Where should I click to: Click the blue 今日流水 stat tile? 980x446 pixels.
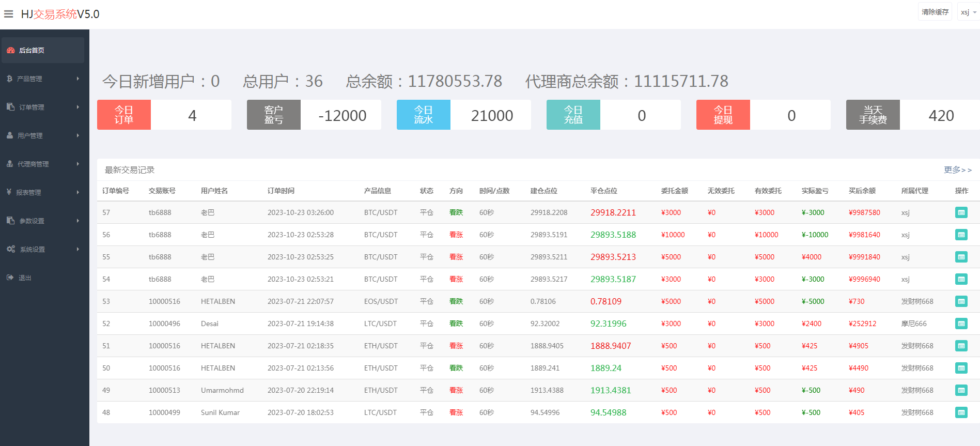[x=423, y=115]
